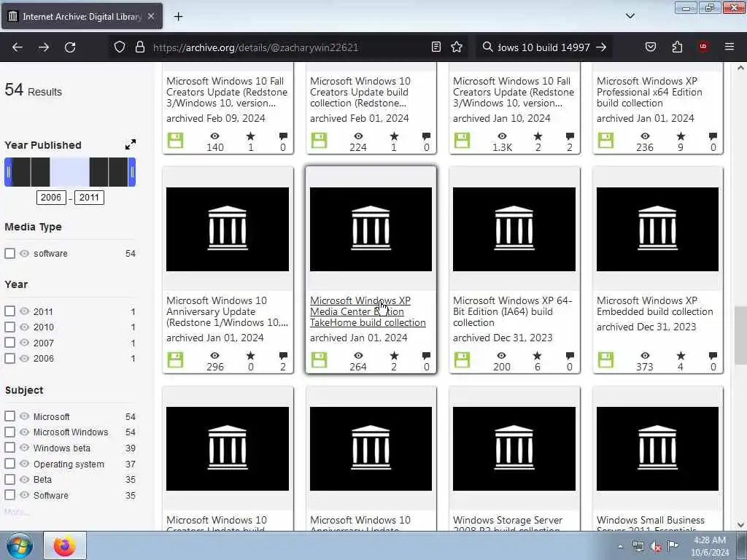747x560 pixels.
Task: Click reviews icon on Anniversary Update card
Action: [283, 356]
